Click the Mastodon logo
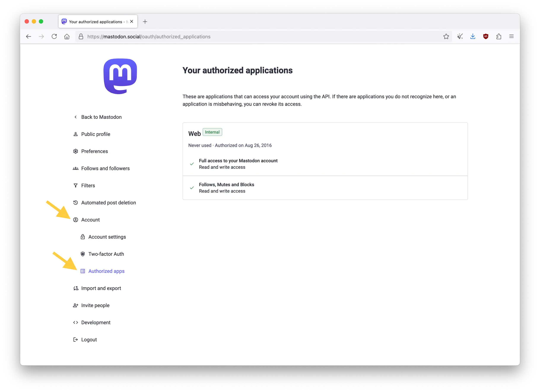This screenshot has height=392, width=540. [x=120, y=76]
